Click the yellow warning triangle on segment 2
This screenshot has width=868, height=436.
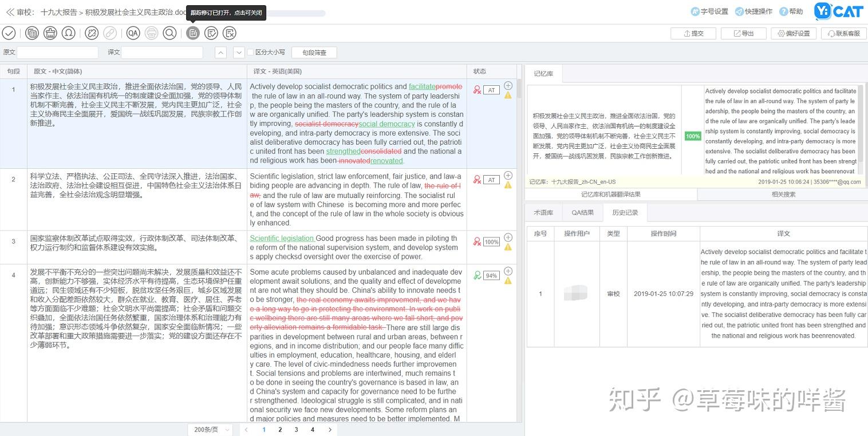coord(507,184)
